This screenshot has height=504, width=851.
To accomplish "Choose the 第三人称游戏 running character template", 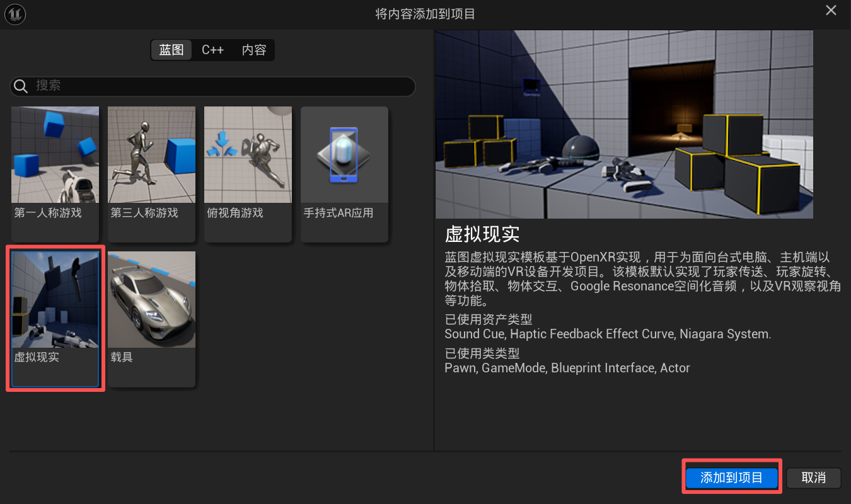I will click(x=151, y=164).
